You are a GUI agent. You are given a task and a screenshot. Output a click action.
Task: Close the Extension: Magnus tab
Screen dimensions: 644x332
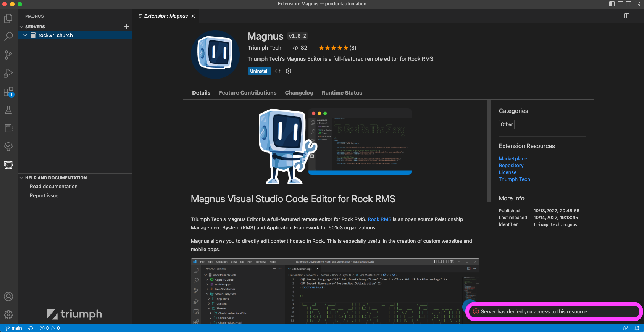193,16
